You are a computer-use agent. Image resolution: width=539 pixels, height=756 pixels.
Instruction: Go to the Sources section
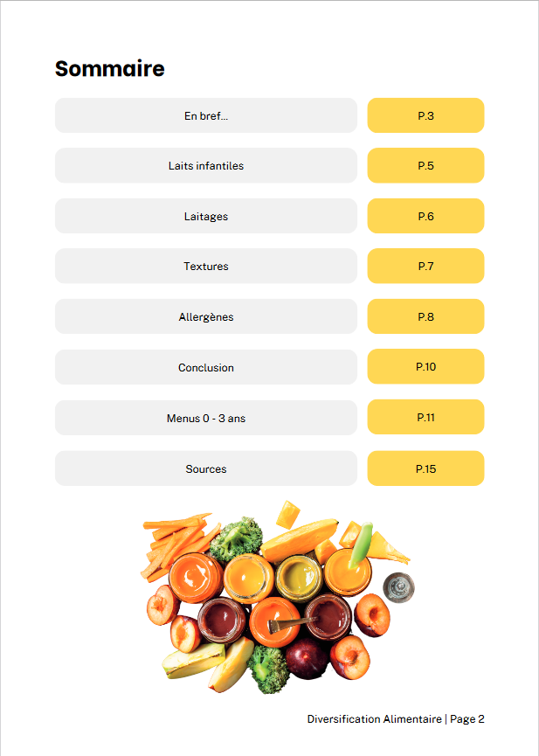click(x=206, y=469)
